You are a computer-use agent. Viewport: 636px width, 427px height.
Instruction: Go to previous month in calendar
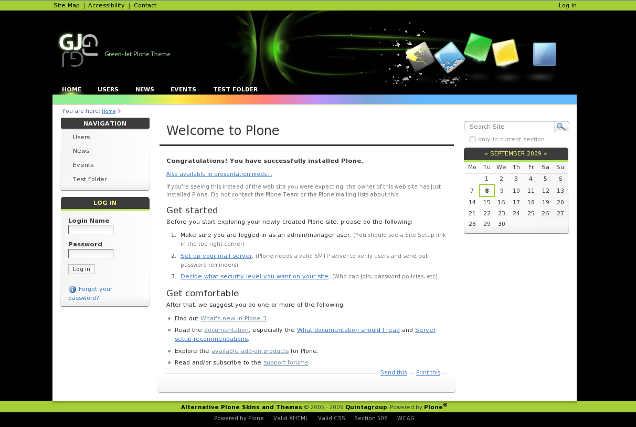pos(486,154)
